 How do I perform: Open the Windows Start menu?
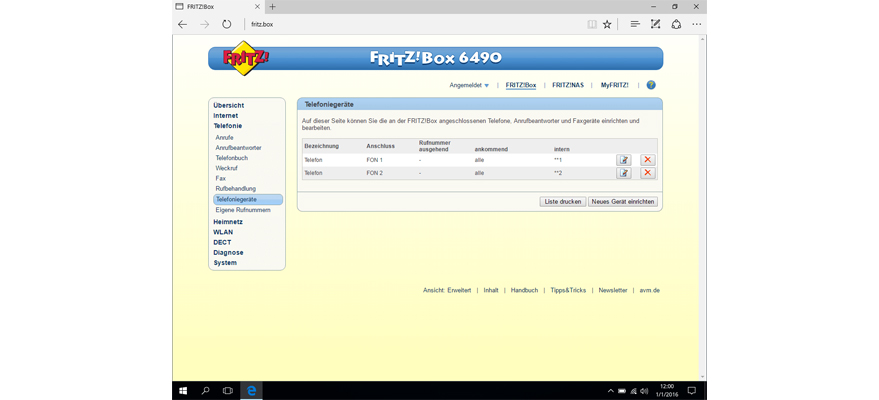pos(183,390)
